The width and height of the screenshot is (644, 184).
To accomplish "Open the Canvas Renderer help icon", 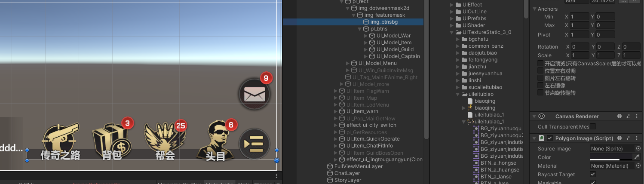I will coord(619,117).
